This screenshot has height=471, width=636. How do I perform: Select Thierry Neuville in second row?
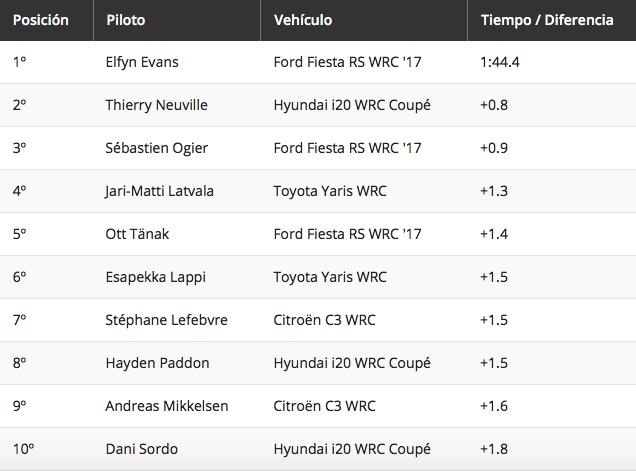tap(157, 105)
